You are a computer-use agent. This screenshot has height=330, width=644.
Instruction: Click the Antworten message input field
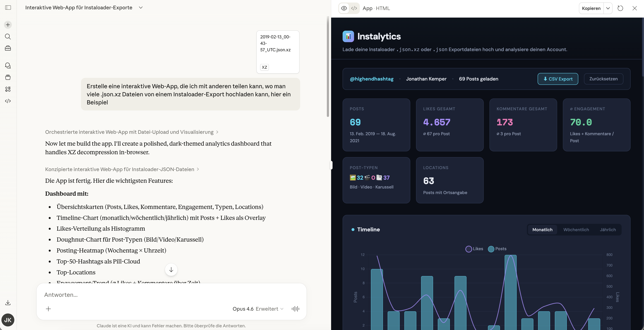tap(171, 295)
